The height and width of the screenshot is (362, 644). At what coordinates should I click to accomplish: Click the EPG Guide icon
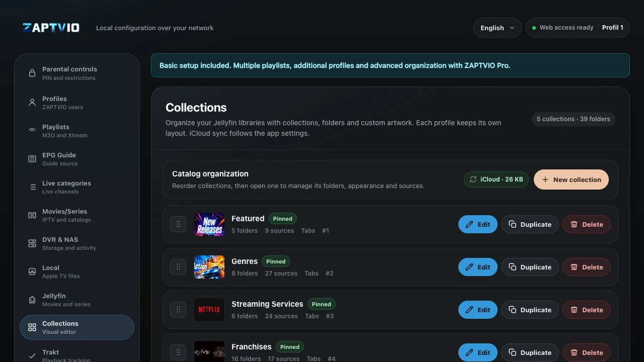(x=32, y=159)
